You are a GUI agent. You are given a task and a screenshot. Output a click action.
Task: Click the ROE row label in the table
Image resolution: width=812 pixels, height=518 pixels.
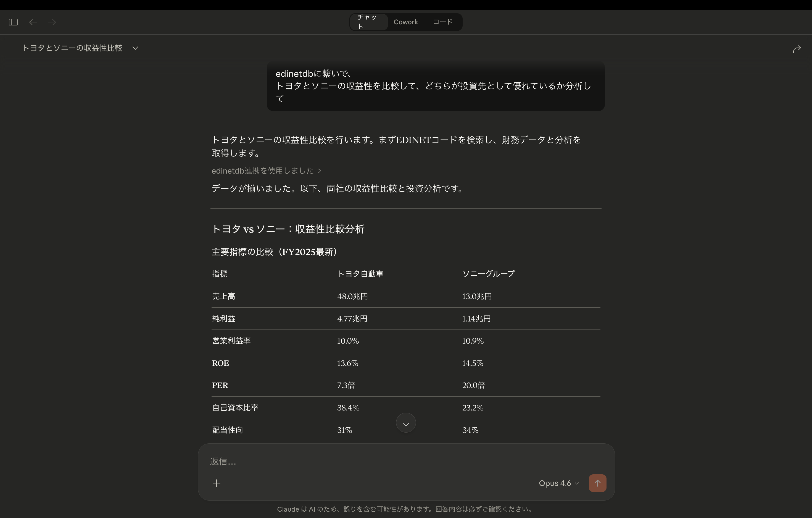pyautogui.click(x=220, y=363)
